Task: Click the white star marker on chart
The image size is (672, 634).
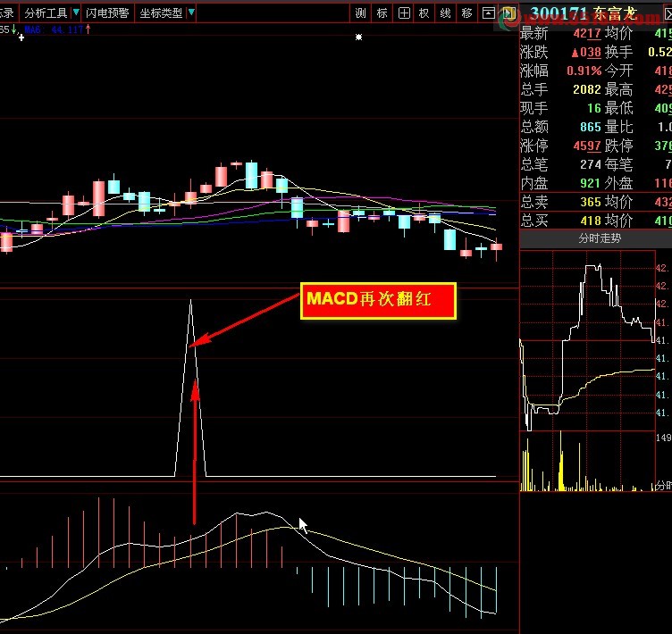Action: click(x=358, y=38)
